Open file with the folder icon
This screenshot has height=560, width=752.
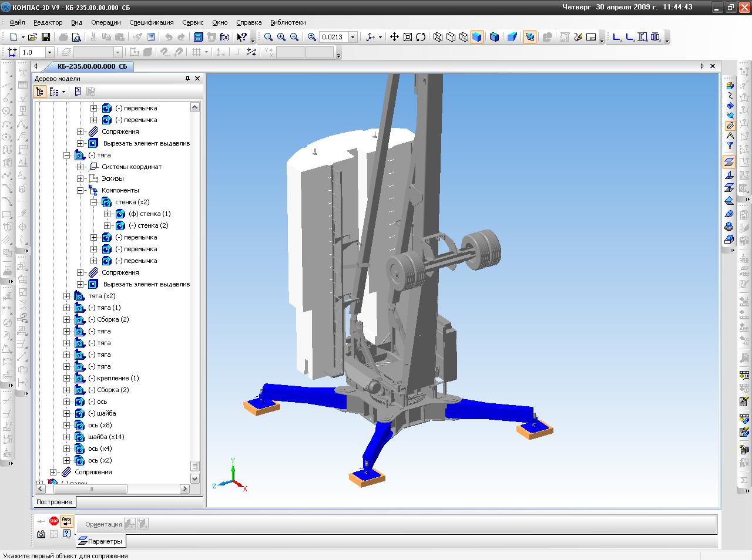click(32, 37)
